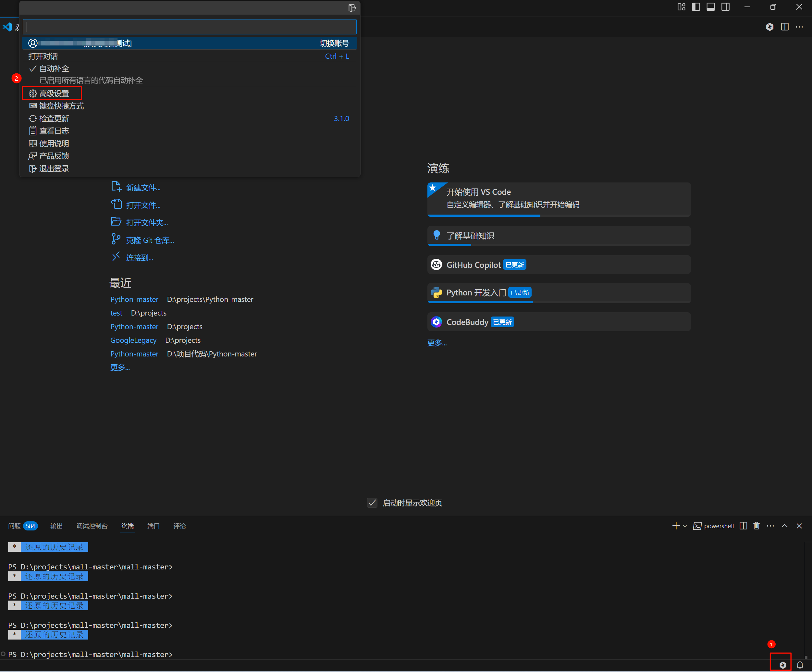
Task: Click the CodeBuddy icon in the editor title bar
Action: point(769,27)
